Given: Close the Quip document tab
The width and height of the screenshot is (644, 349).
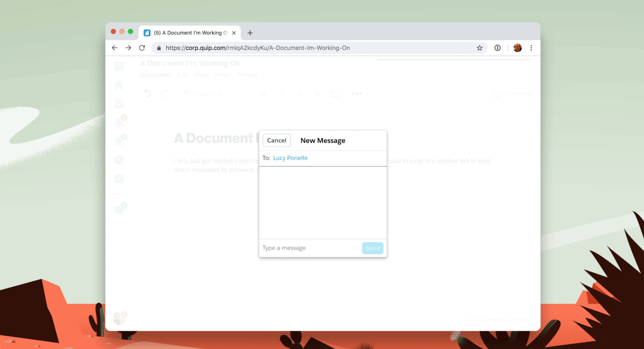Looking at the screenshot, I should [233, 33].
